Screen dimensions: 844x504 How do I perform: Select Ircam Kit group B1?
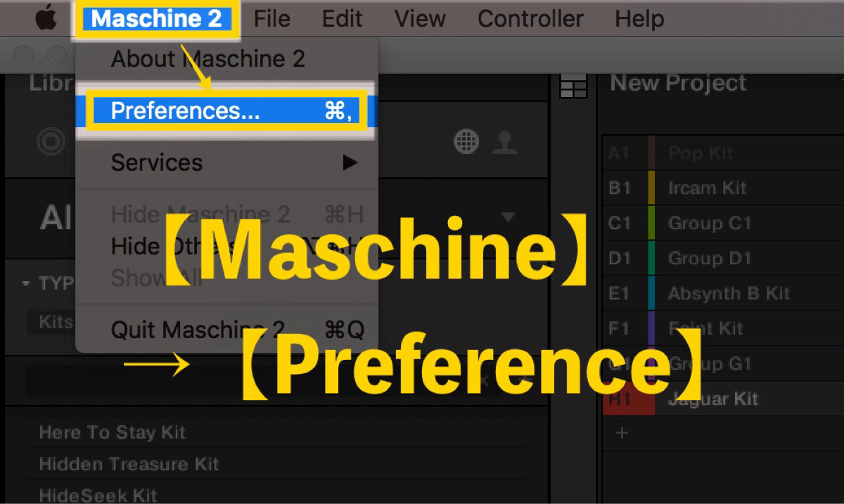tap(723, 188)
